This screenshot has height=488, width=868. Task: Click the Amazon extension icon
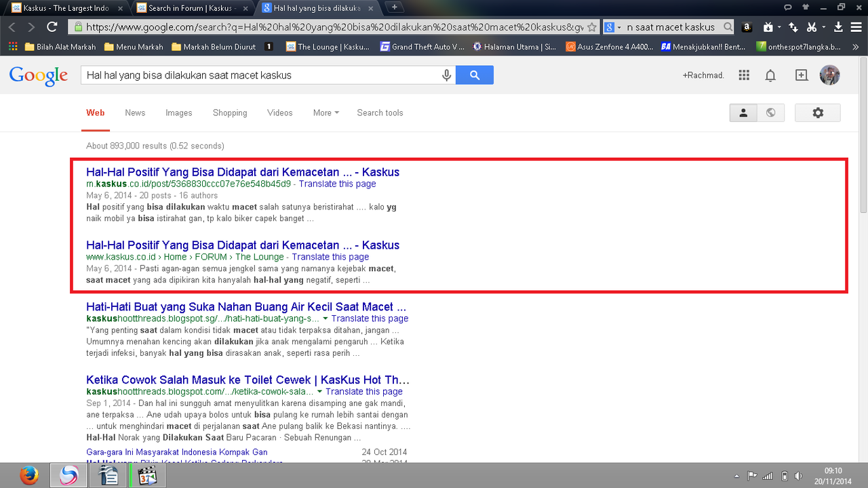[747, 27]
